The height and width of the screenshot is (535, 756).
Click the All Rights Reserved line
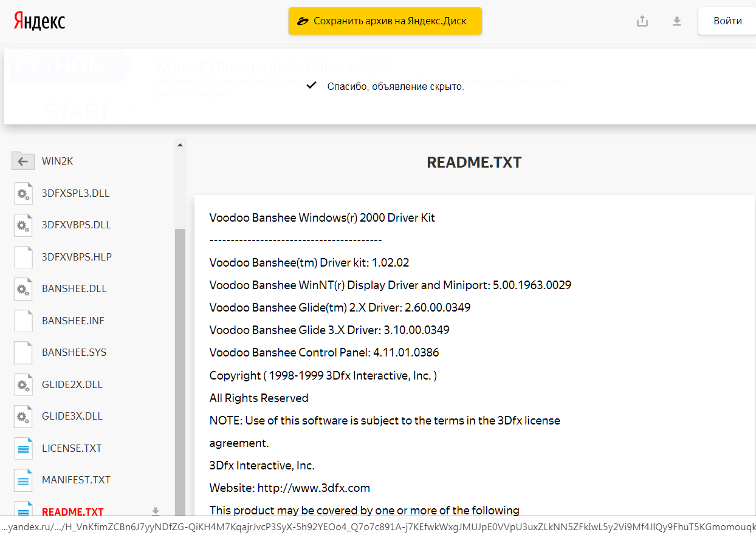pos(259,398)
